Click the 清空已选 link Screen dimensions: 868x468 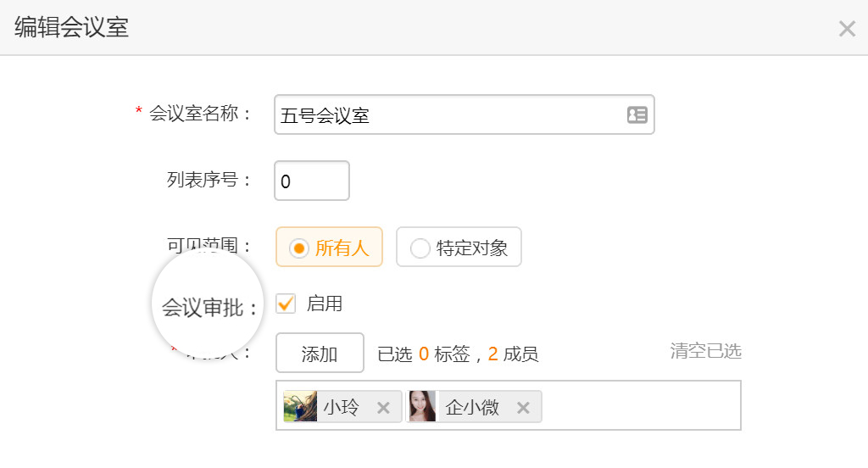pos(706,351)
